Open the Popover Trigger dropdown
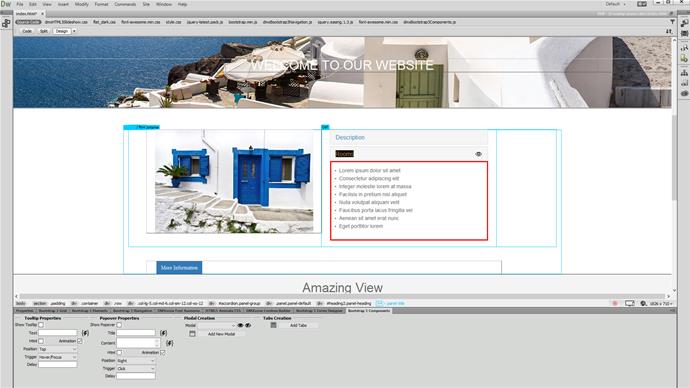690x388 pixels. [x=136, y=369]
